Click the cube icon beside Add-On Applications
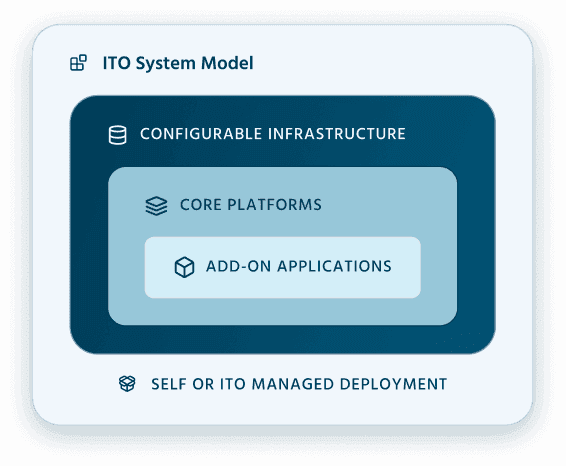 click(x=184, y=267)
